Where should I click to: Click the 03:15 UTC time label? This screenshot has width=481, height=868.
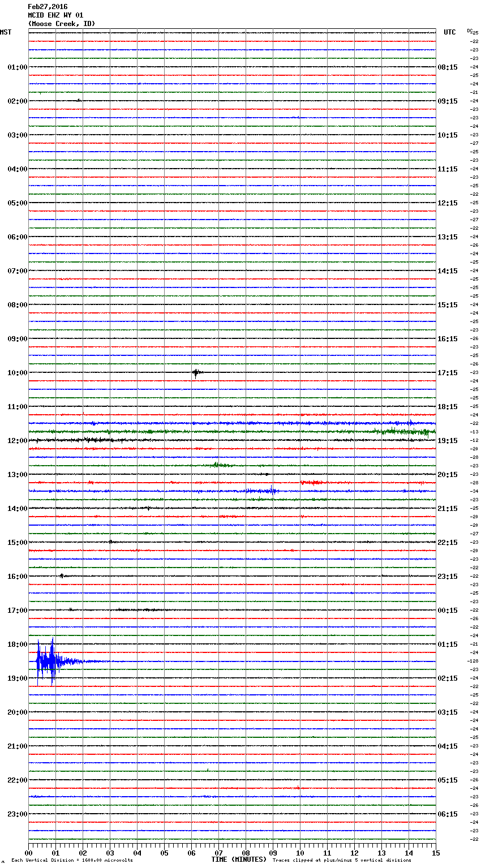[x=448, y=712]
